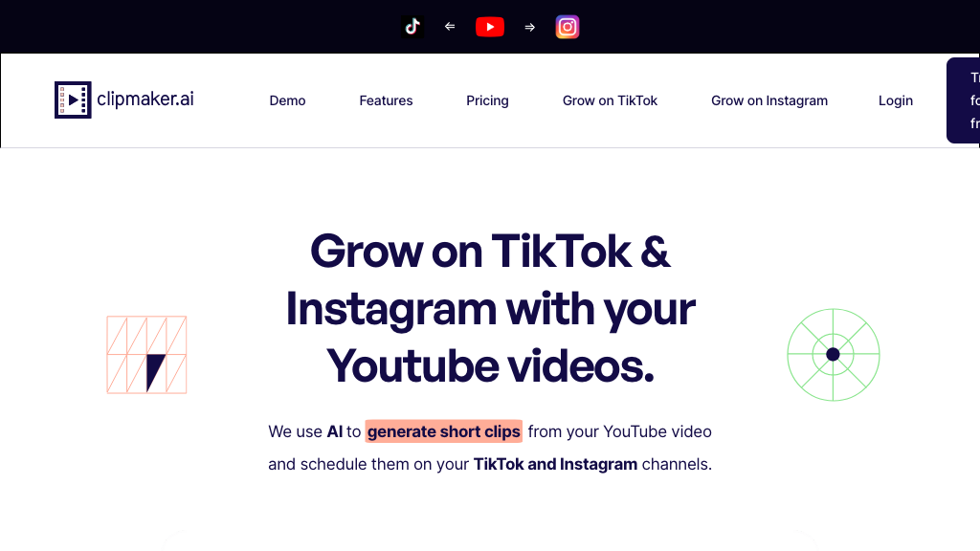The height and width of the screenshot is (551, 980).
Task: Open the Features navigation link
Action: click(x=386, y=100)
